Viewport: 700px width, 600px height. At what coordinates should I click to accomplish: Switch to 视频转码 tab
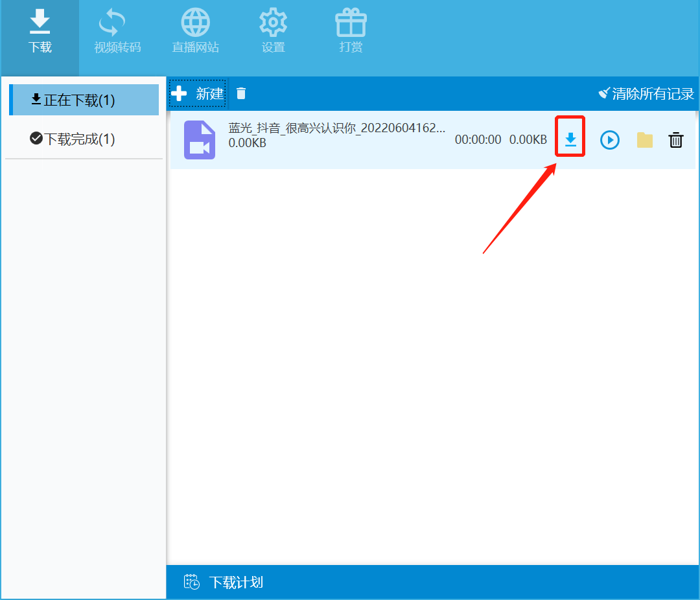tap(117, 32)
